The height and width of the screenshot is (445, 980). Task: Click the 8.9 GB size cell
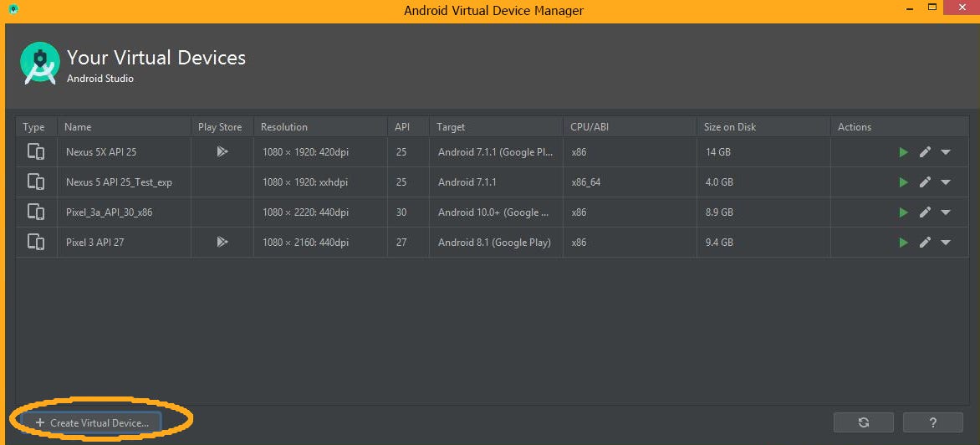tap(763, 212)
